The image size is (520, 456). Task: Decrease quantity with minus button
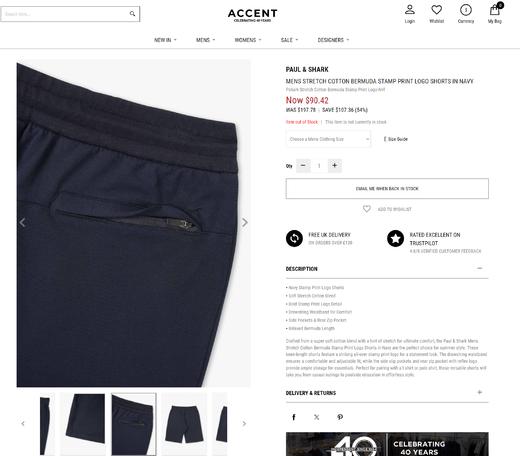coord(303,165)
